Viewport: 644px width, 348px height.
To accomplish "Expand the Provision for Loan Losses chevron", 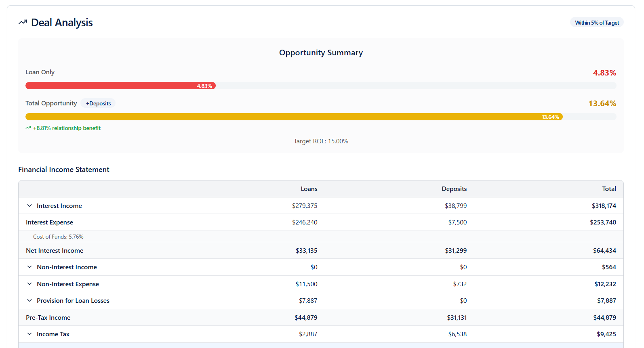I will pyautogui.click(x=29, y=301).
